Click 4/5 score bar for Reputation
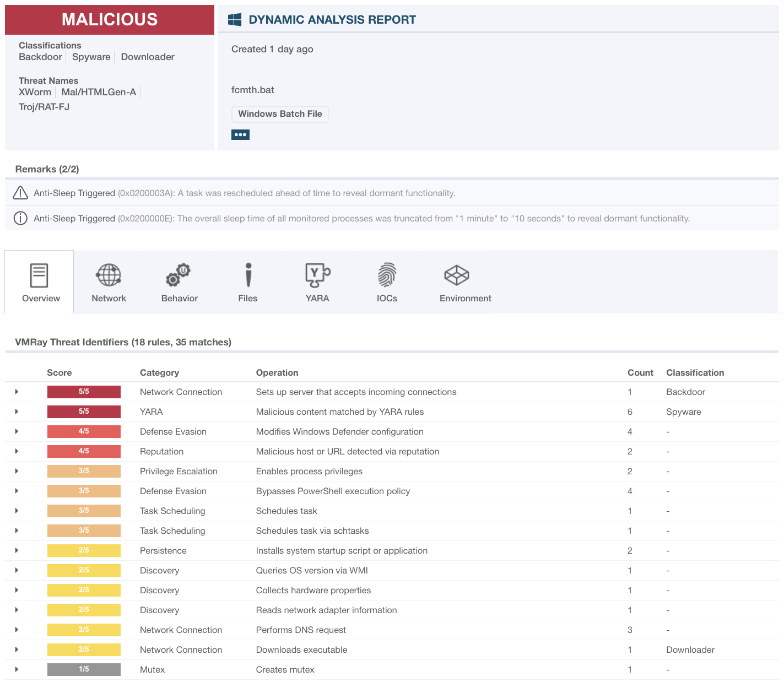 point(84,451)
